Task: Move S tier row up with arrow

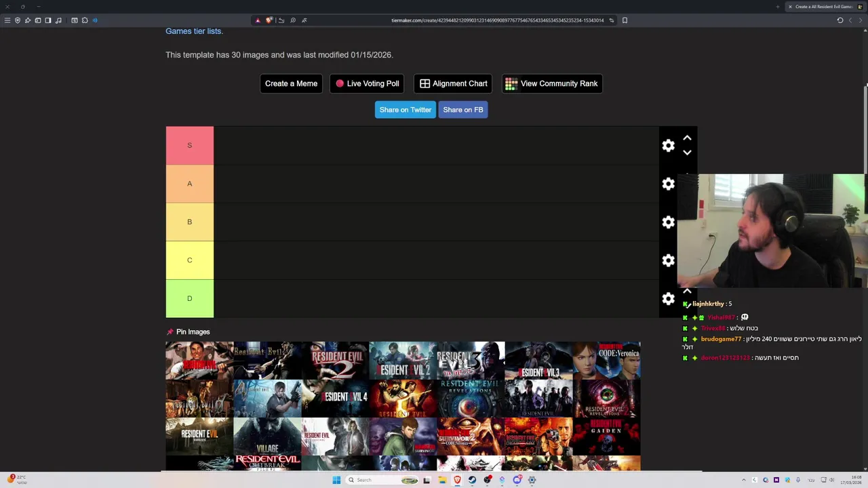Action: coord(687,138)
